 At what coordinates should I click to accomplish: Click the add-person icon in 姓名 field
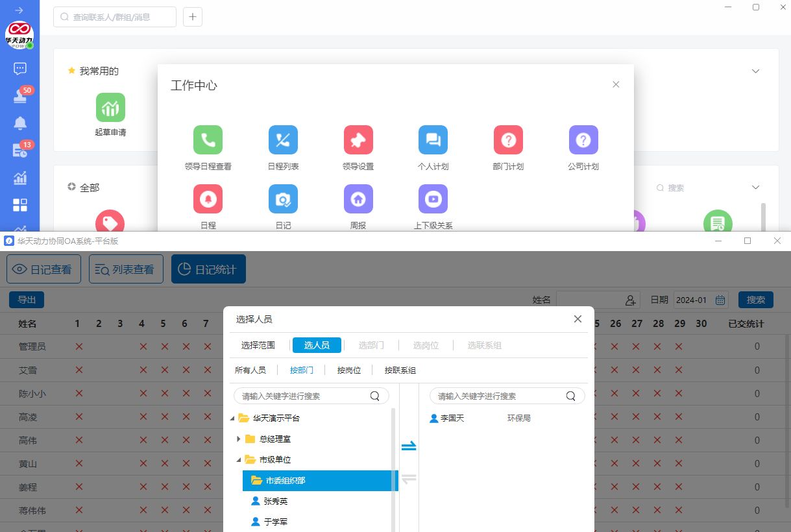point(630,300)
